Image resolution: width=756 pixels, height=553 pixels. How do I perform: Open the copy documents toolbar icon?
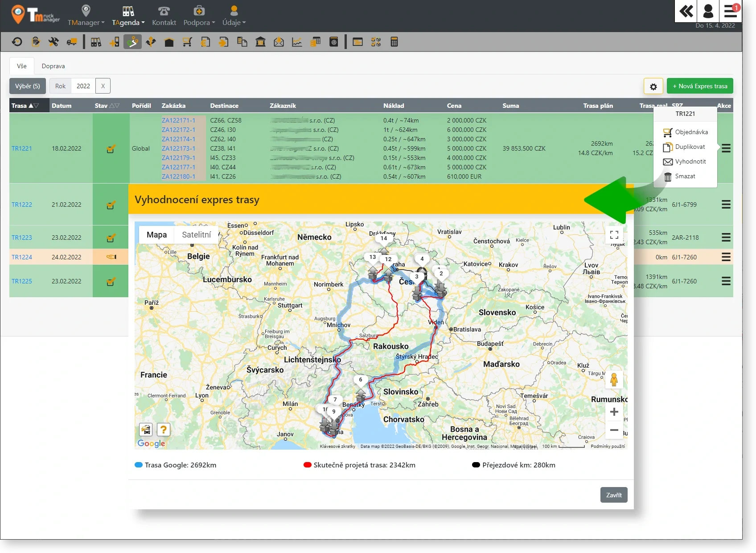[x=242, y=42]
